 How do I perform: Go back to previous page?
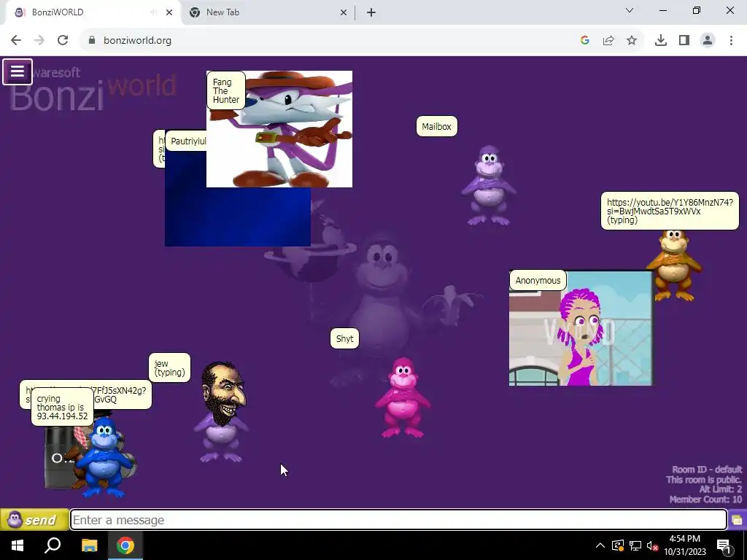(16, 40)
